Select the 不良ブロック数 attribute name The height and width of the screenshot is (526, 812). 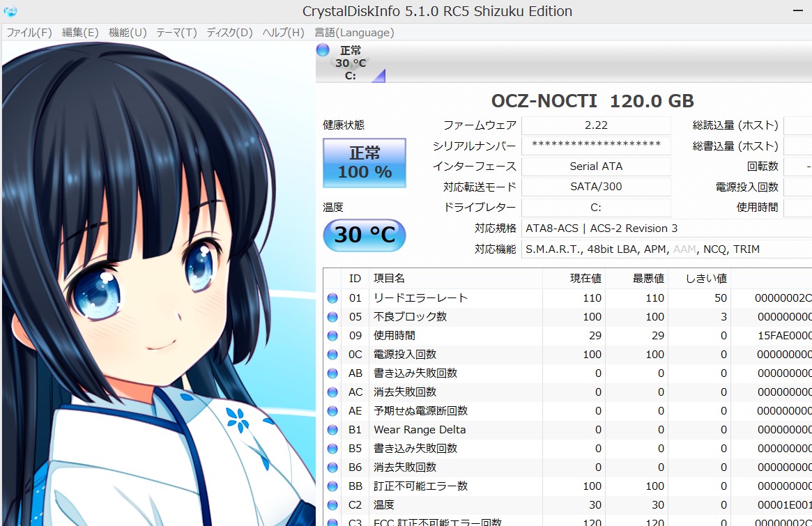[x=410, y=317]
